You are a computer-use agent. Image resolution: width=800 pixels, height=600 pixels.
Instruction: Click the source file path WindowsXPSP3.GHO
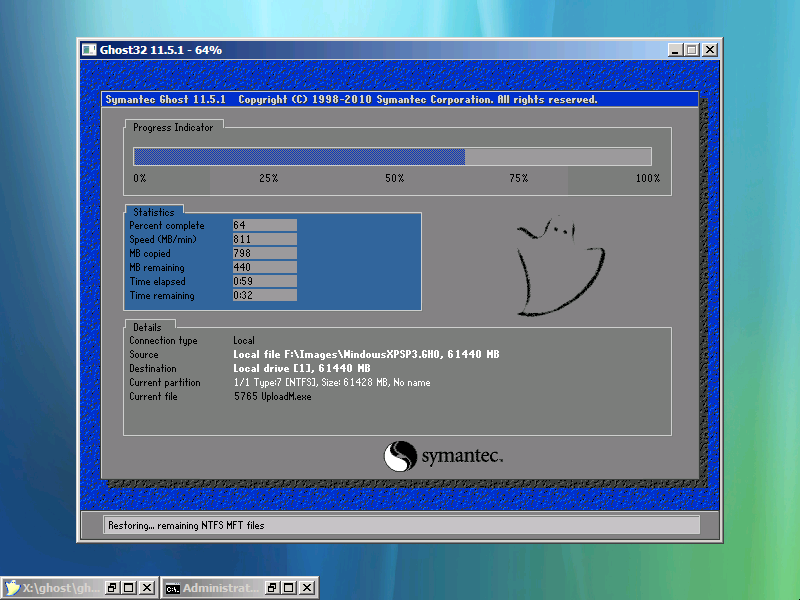366,355
